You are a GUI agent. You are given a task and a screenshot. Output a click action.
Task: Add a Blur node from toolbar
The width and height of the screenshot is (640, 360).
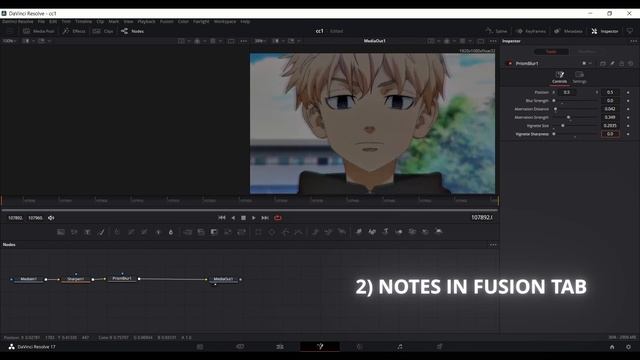171,232
